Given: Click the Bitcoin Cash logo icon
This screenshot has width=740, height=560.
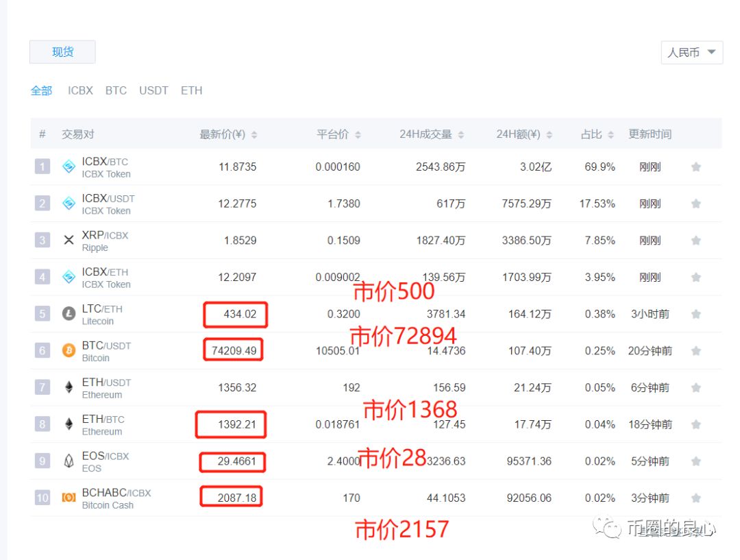Looking at the screenshot, I should click(x=69, y=498).
